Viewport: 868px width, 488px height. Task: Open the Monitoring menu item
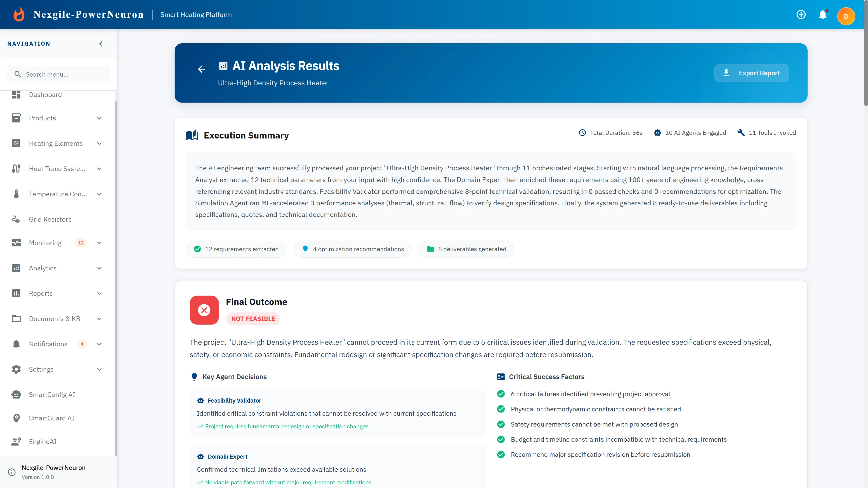click(45, 242)
